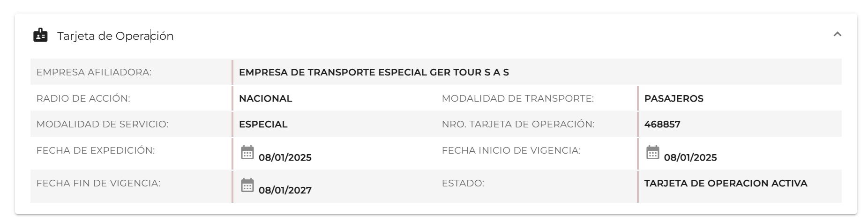The image size is (868, 222).
Task: Click the expedition date 08/01/2025
Action: coord(285,157)
